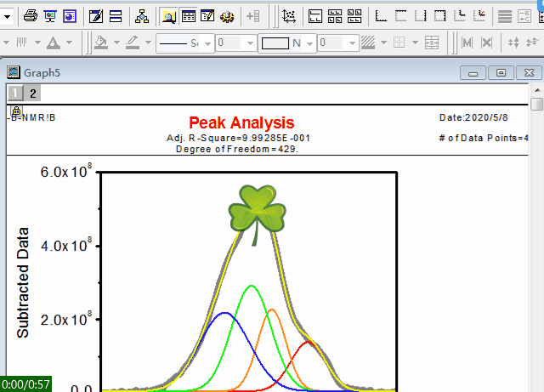Click the Peak Analysis title text
The height and width of the screenshot is (392, 544).
tap(241, 123)
